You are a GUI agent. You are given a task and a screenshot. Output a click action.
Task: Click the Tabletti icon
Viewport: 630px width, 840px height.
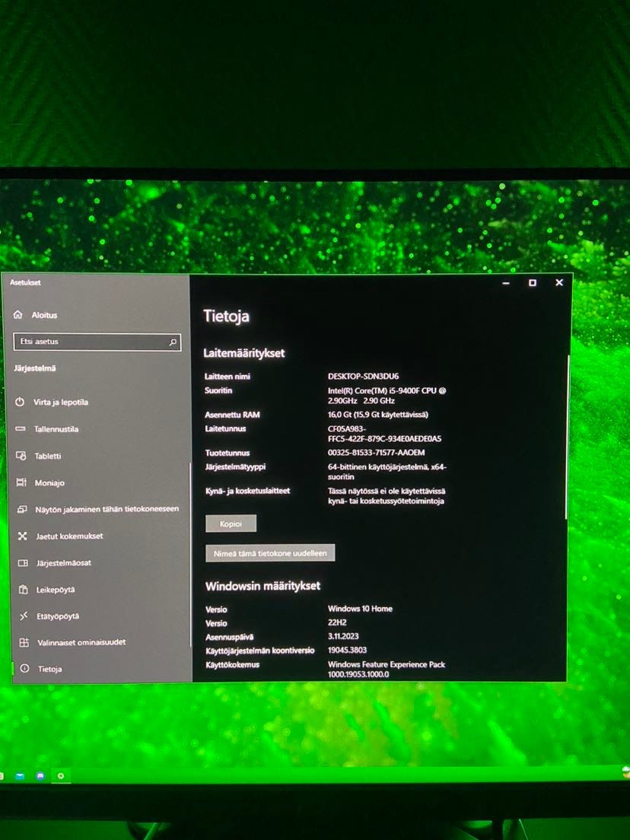click(21, 455)
